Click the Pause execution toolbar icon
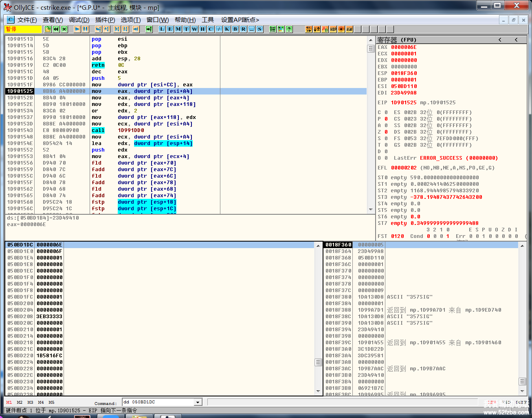Viewport: 532px width, 418px height. (x=85, y=29)
